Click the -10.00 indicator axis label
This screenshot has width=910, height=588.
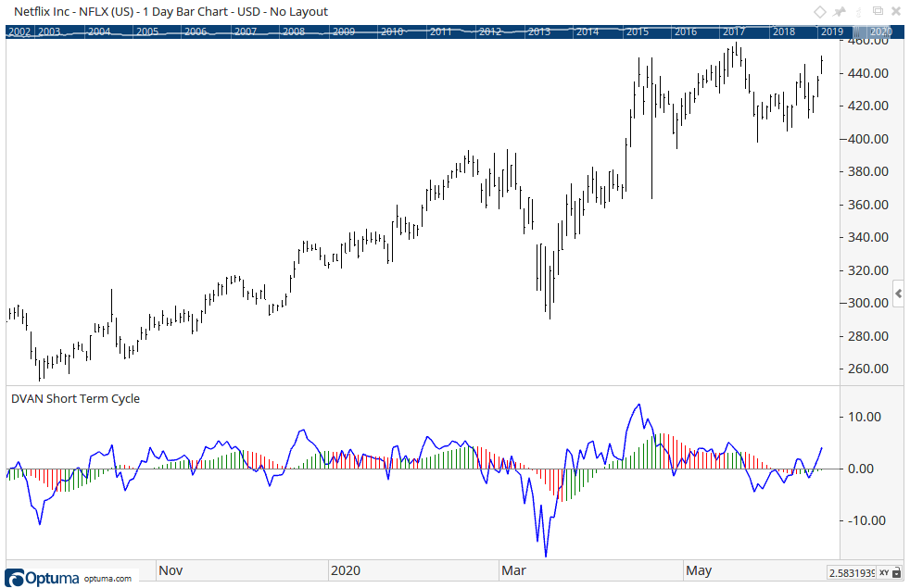click(x=866, y=520)
